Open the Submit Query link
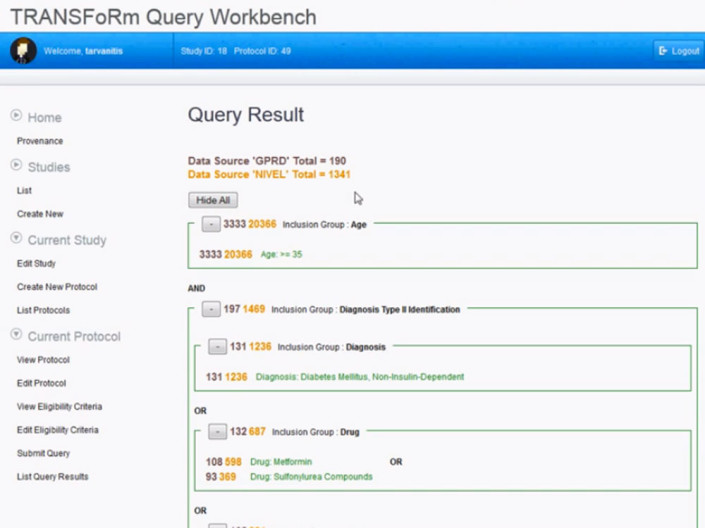This screenshot has height=528, width=705. (x=43, y=453)
